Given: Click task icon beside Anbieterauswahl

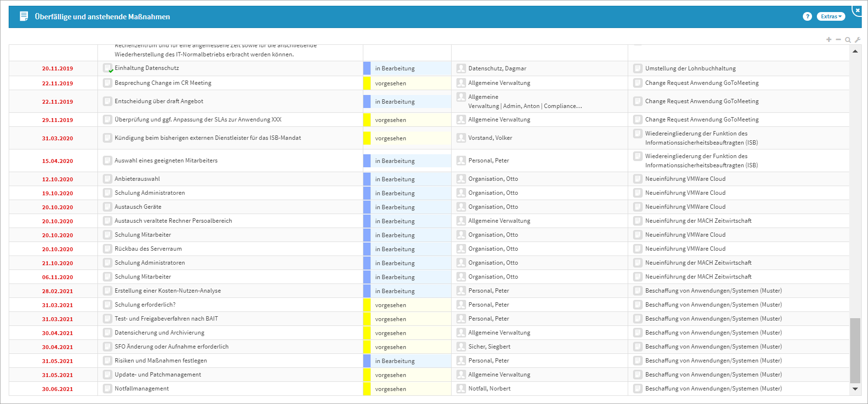Looking at the screenshot, I should 108,179.
